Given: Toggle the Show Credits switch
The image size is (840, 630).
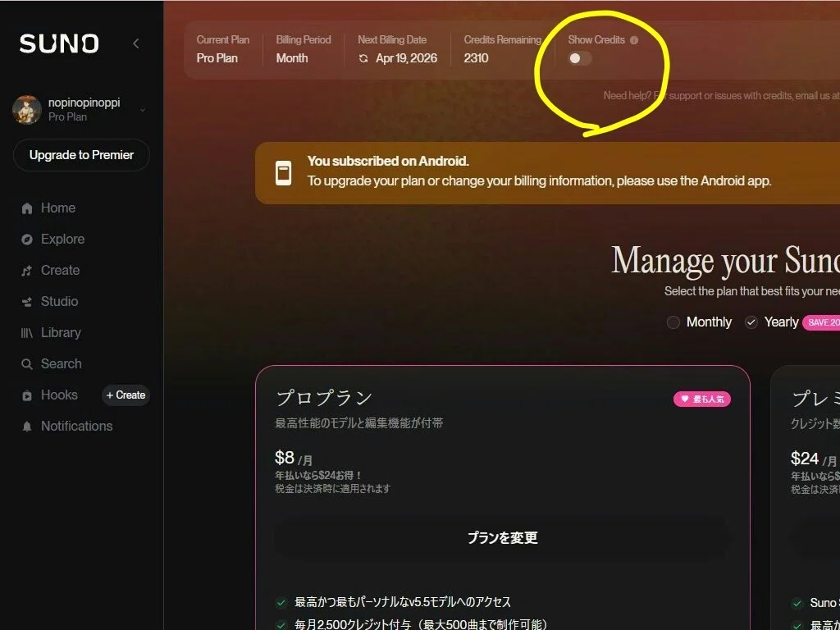Looking at the screenshot, I should (x=580, y=58).
